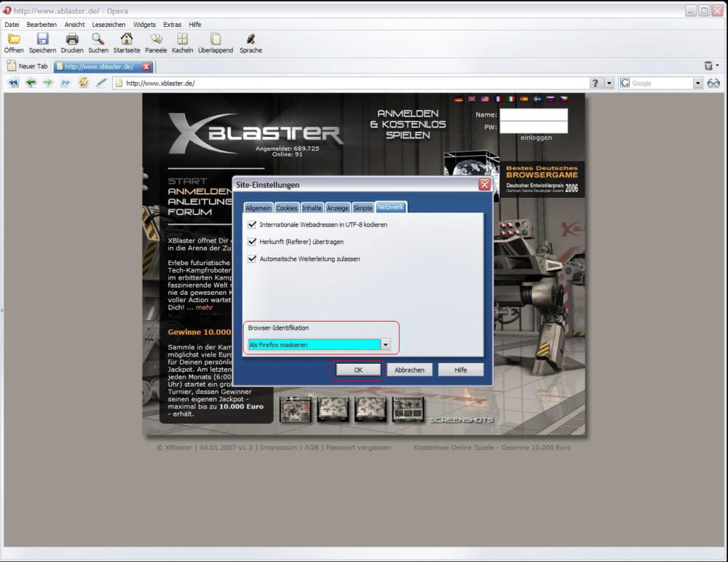
Task: Follow the orange mehr link
Action: tap(205, 307)
